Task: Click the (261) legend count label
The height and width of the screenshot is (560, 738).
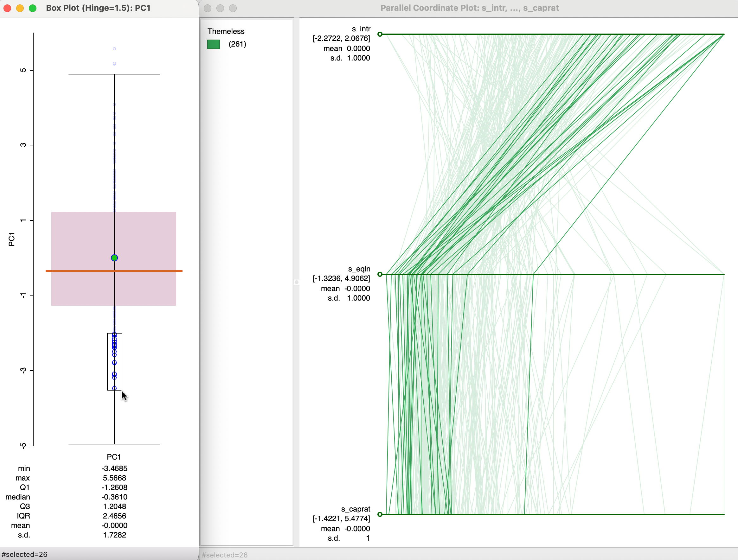Action: tap(237, 44)
